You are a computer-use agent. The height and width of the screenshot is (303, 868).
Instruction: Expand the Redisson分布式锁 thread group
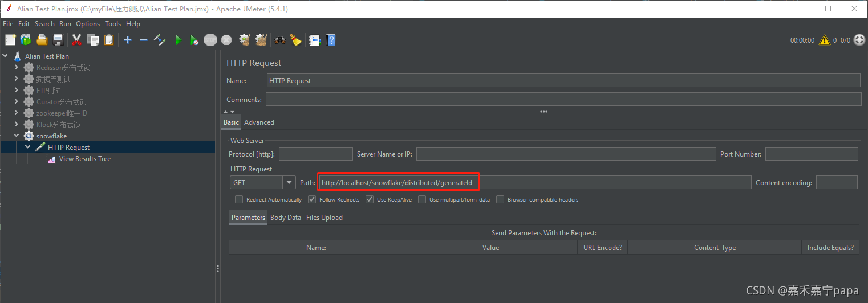tap(17, 68)
